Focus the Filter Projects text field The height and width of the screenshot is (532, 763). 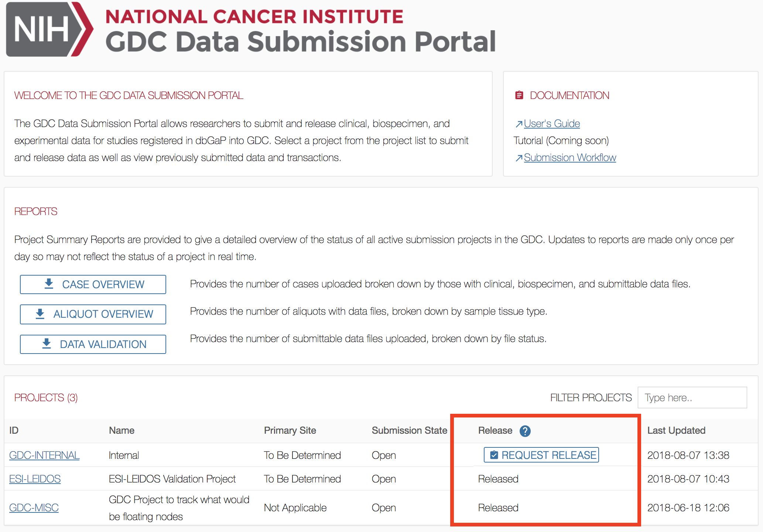point(692,398)
